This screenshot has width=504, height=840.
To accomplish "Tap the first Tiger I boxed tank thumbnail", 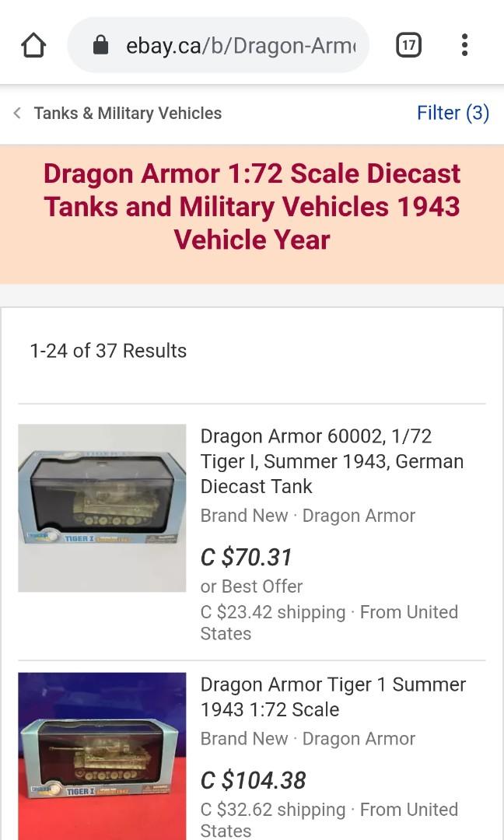I will (101, 507).
